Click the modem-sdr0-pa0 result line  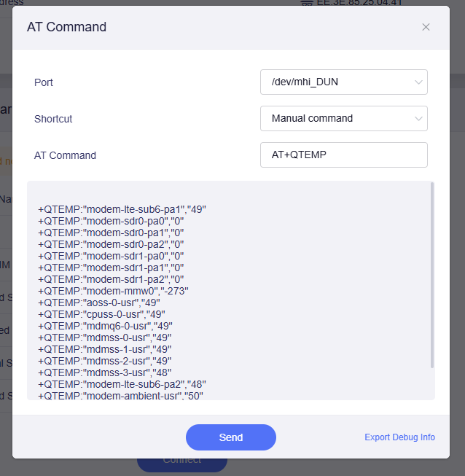(111, 221)
